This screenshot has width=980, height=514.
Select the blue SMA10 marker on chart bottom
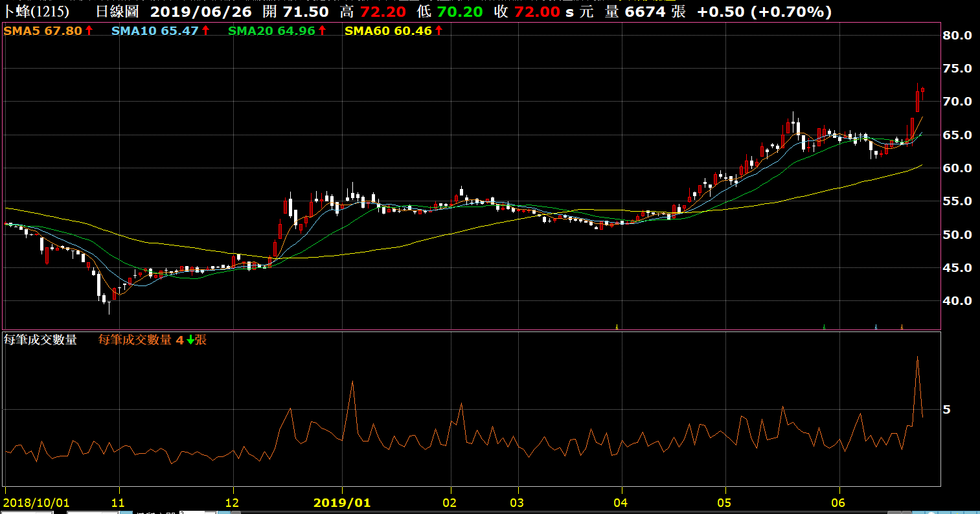[876, 327]
